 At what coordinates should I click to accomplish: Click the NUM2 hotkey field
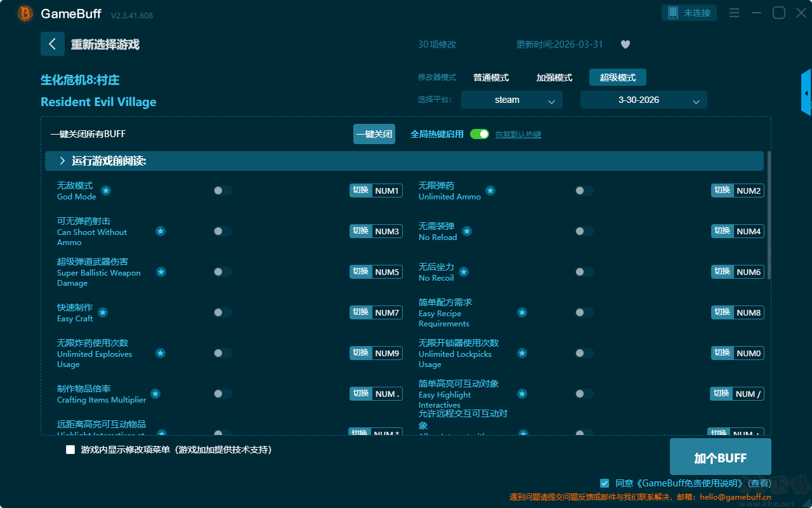tap(749, 190)
